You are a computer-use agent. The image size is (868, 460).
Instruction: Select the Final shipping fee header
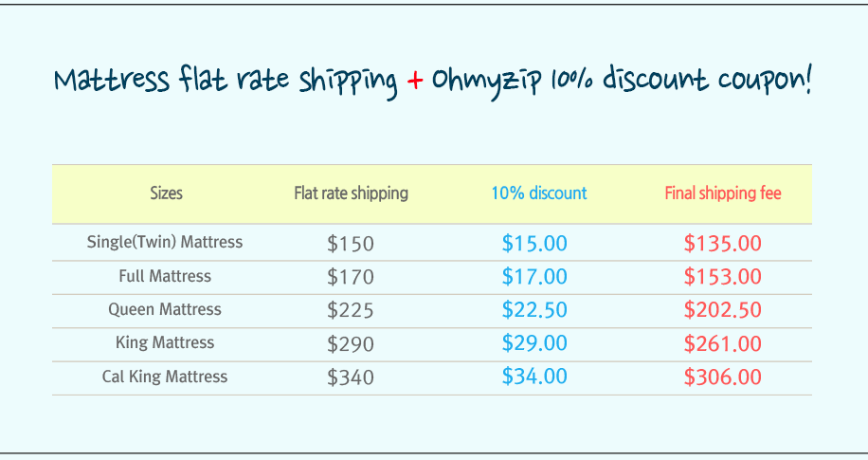click(x=723, y=193)
